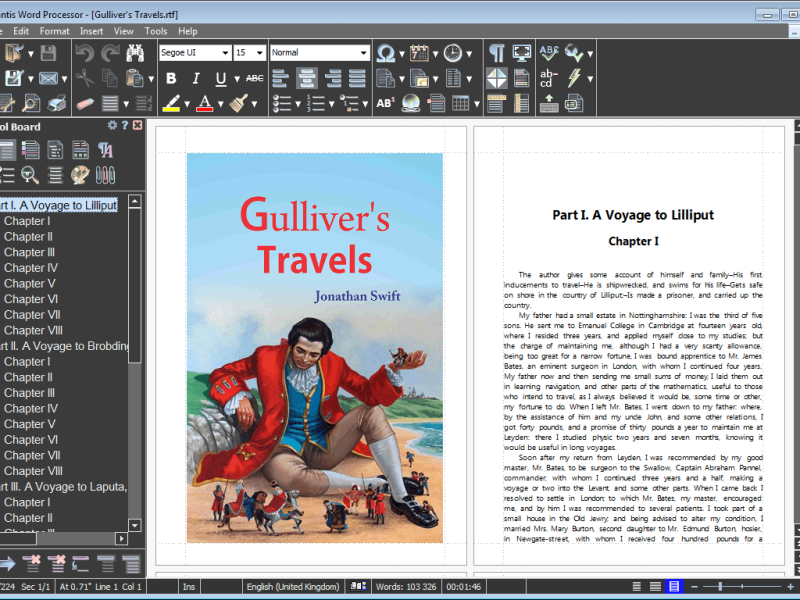Toggle Italic formatting
Viewport: 800px width, 600px height.
(196, 78)
